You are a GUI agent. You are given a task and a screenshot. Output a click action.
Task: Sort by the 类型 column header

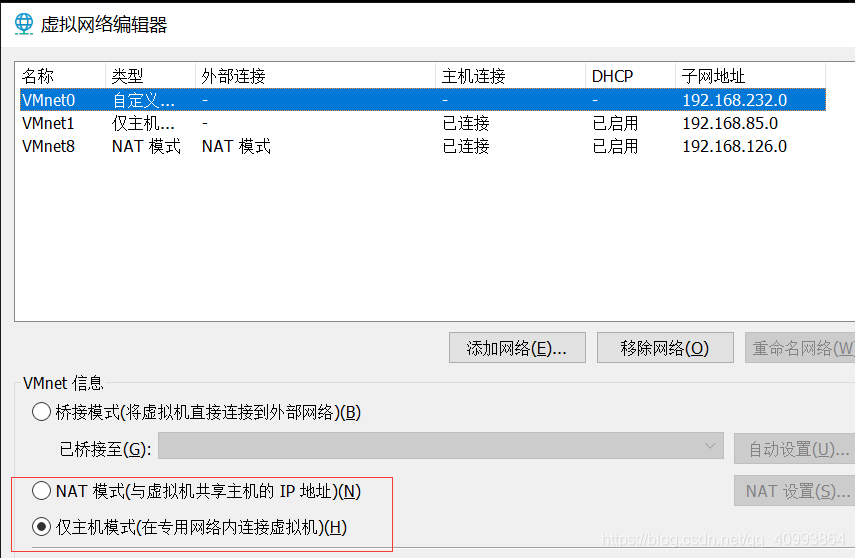pos(150,76)
